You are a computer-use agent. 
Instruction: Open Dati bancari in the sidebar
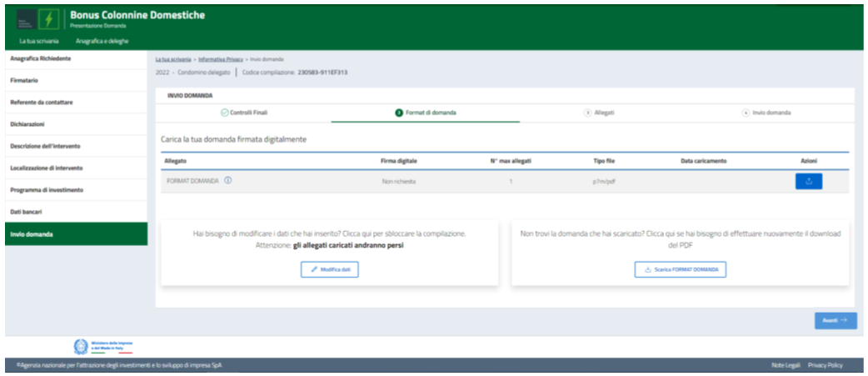[x=26, y=212]
